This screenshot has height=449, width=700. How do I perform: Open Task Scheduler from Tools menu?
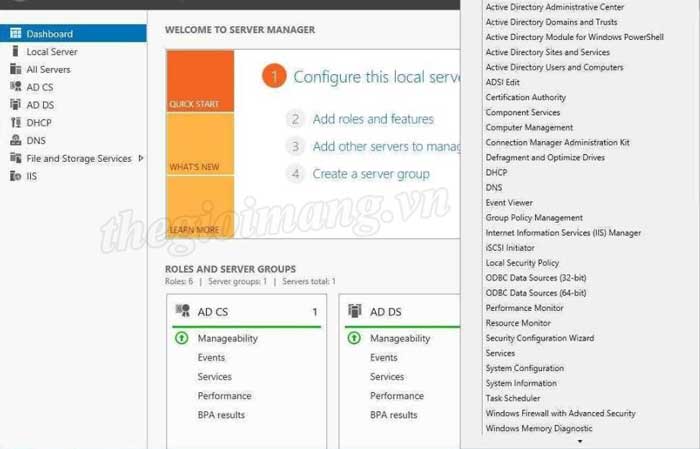pos(513,398)
